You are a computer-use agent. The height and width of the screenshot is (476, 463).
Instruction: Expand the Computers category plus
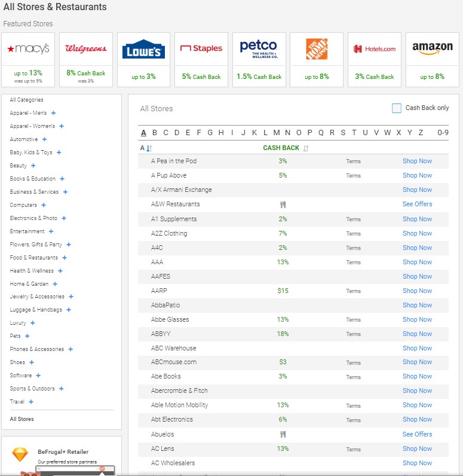44,205
